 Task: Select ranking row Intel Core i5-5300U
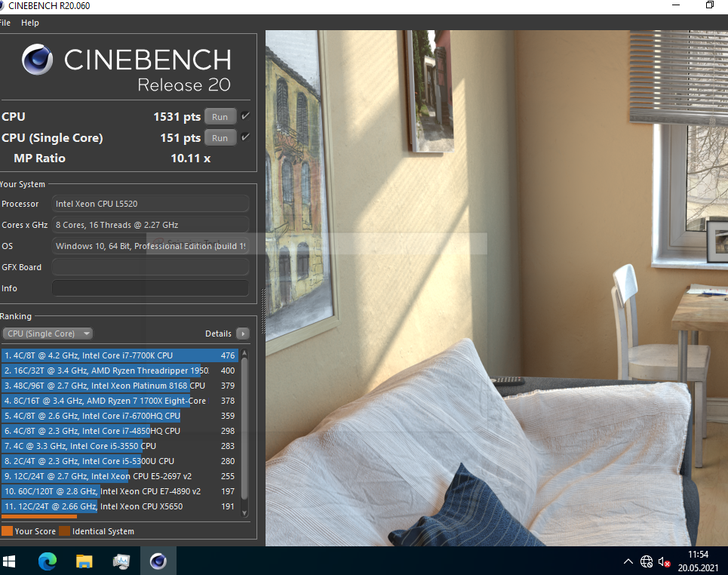click(x=120, y=461)
